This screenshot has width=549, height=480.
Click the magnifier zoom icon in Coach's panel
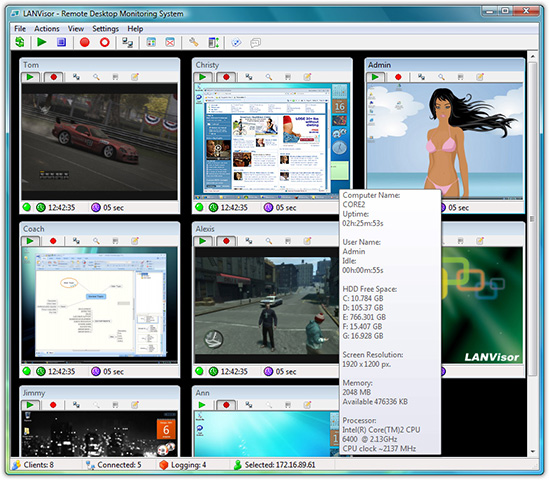click(96, 241)
